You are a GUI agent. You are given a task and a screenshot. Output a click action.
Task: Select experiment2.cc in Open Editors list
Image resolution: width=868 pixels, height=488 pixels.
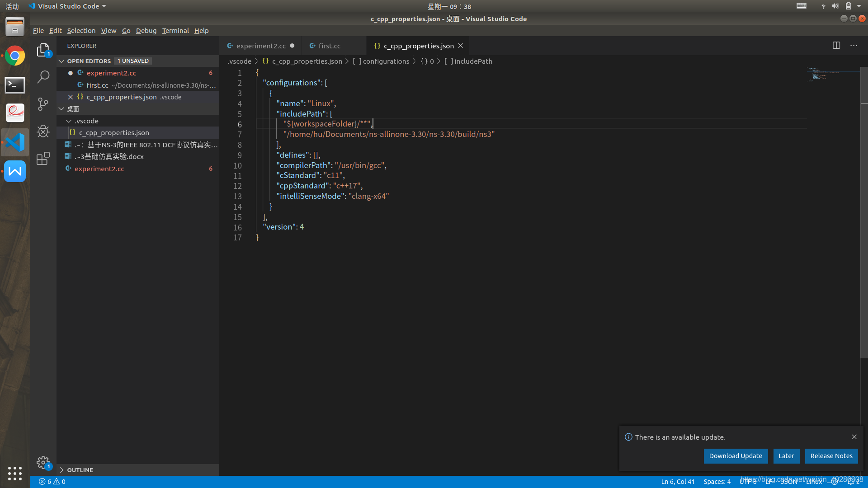(138, 73)
